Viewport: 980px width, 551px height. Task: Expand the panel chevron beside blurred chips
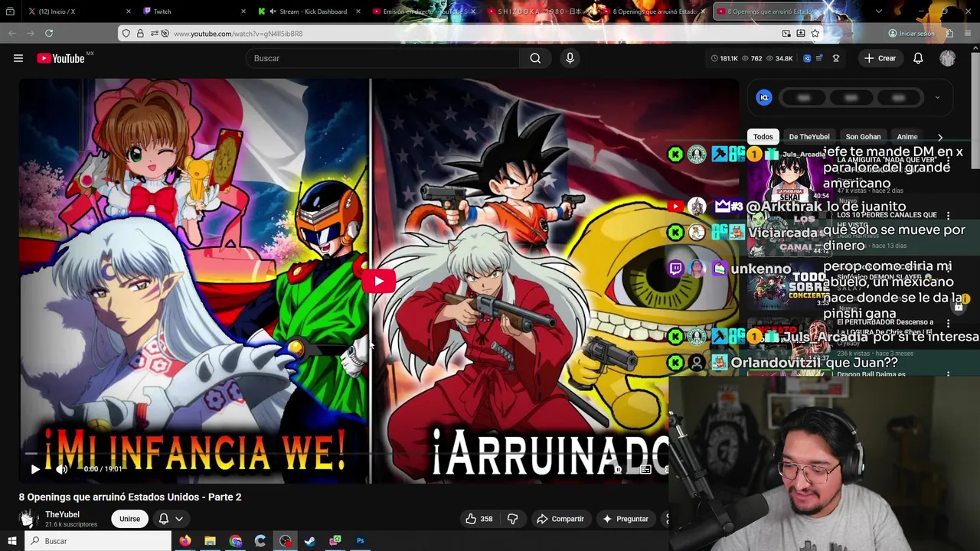937,97
